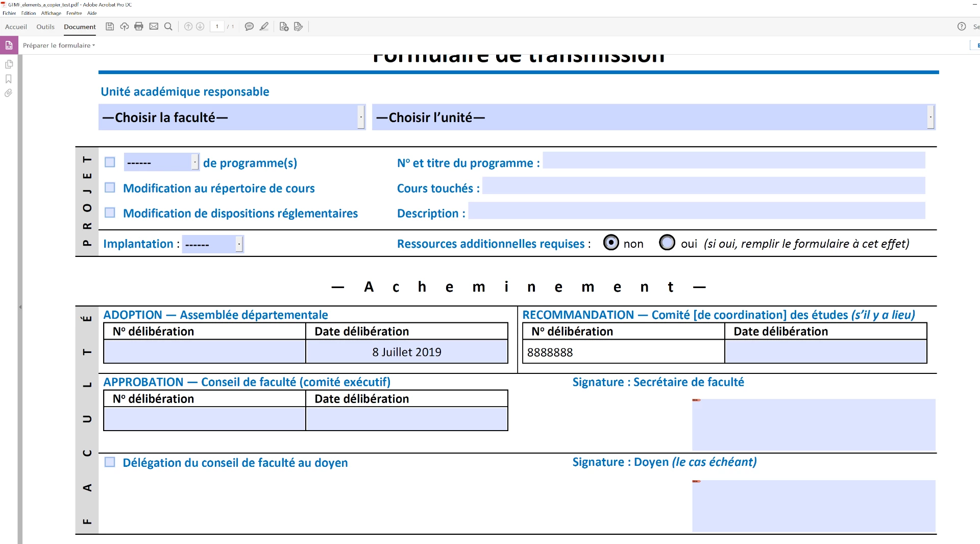980x544 pixels.
Task: Open the dropdown before 'de programme(s)'
Action: tap(161, 162)
